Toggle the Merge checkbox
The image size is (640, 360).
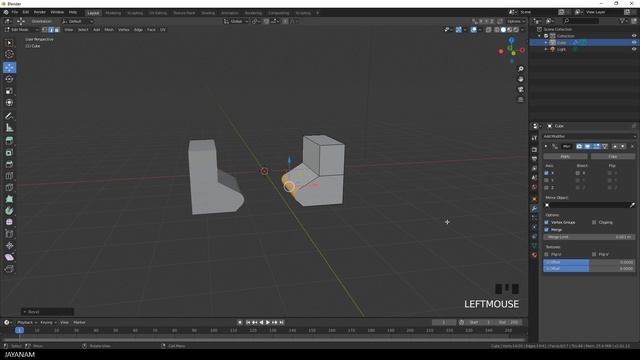[x=547, y=230]
